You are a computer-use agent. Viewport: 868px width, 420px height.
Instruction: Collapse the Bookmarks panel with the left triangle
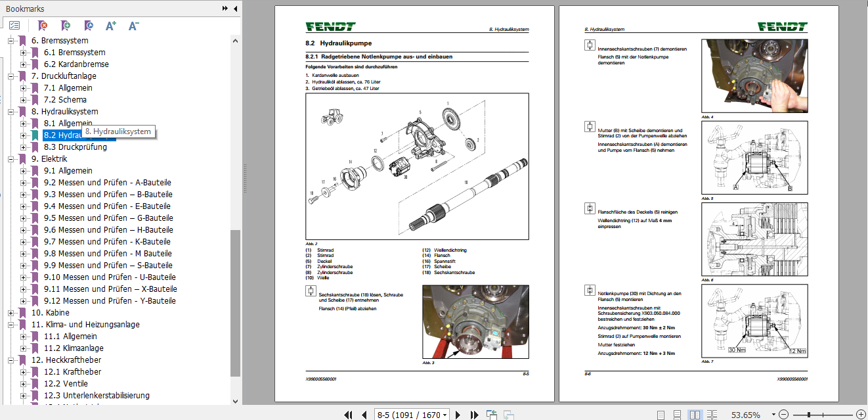click(235, 9)
